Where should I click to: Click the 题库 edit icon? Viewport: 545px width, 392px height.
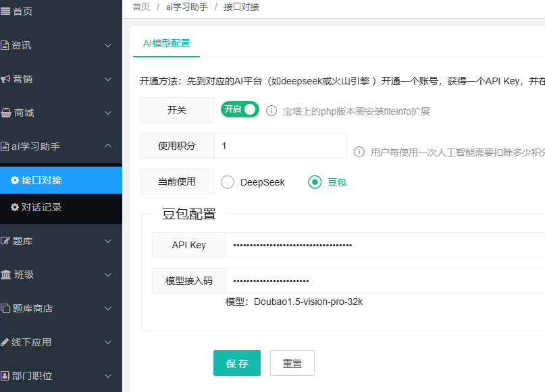click(x=5, y=241)
